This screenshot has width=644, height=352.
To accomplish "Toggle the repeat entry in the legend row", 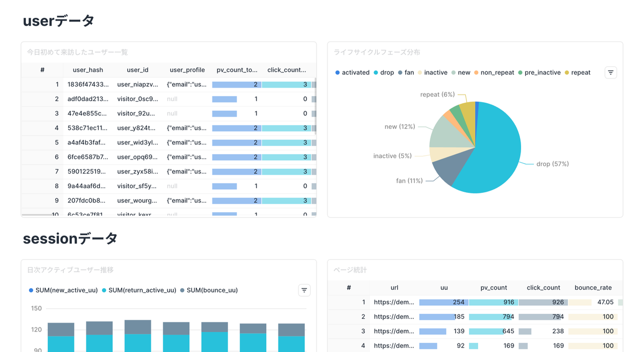I will click(577, 73).
